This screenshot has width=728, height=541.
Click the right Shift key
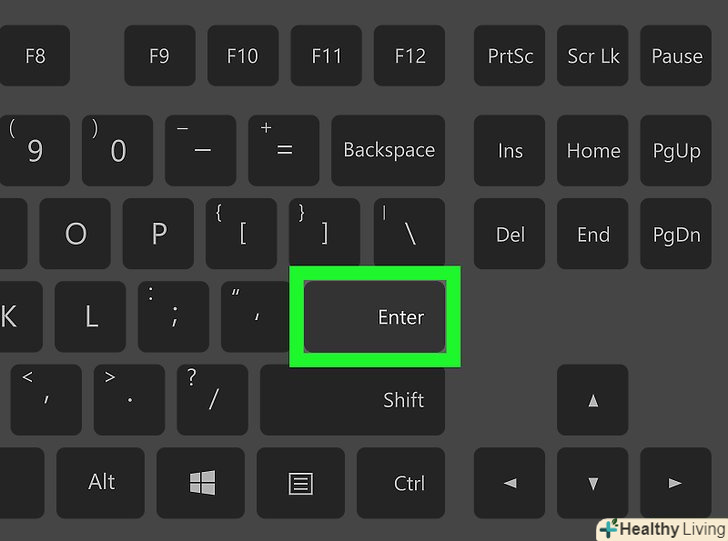click(352, 400)
